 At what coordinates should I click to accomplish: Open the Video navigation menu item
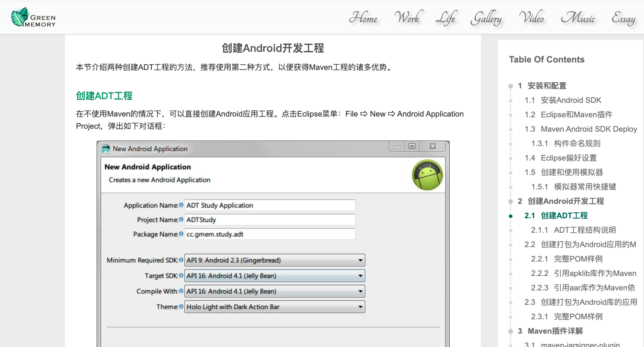click(x=531, y=17)
